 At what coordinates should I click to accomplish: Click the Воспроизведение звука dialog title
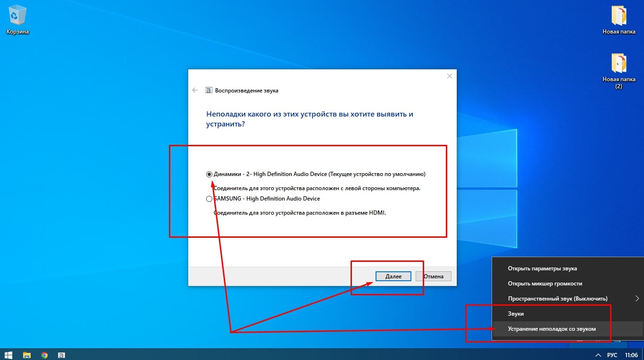pyautogui.click(x=247, y=91)
